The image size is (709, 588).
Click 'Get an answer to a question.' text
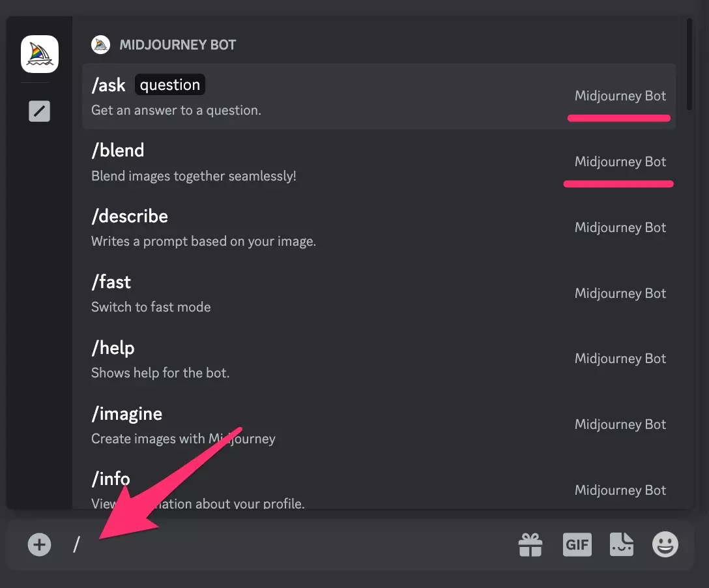pyautogui.click(x=177, y=110)
